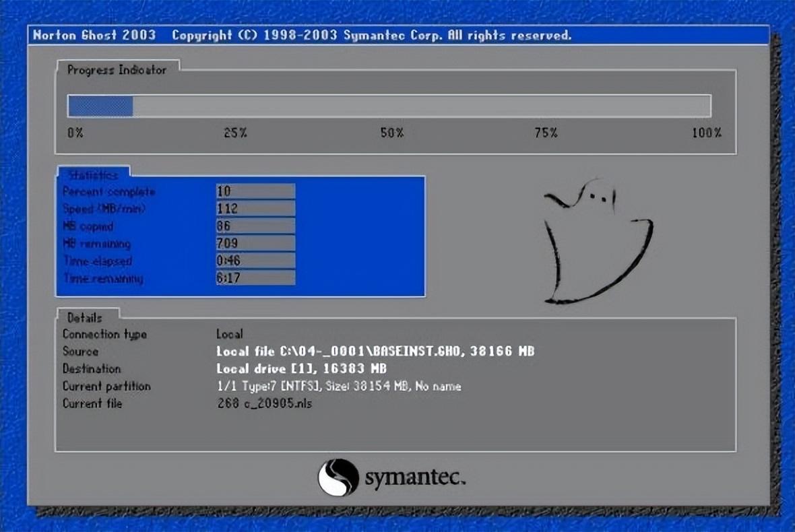Click the empty part of progress bar
The image size is (795, 532).
pos(421,106)
